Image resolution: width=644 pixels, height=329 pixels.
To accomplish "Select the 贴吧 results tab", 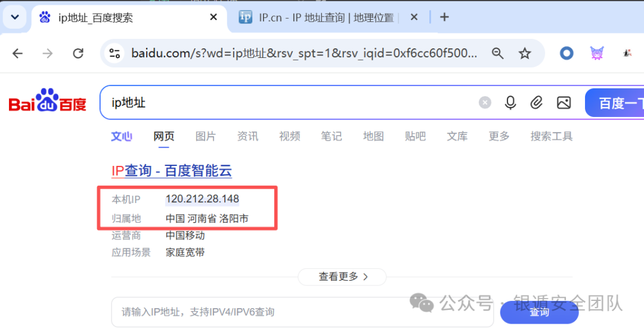I will point(415,136).
